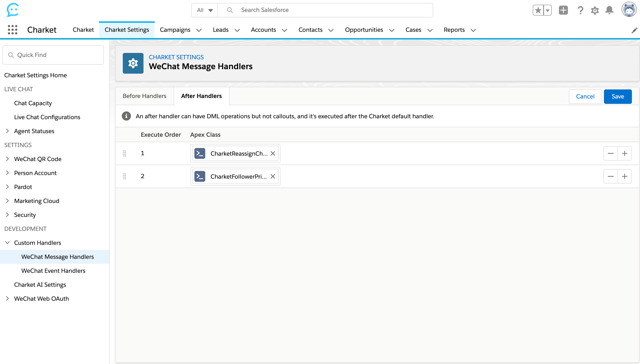Click the drag handle for row 2
The image size is (640, 364).
pyautogui.click(x=125, y=176)
